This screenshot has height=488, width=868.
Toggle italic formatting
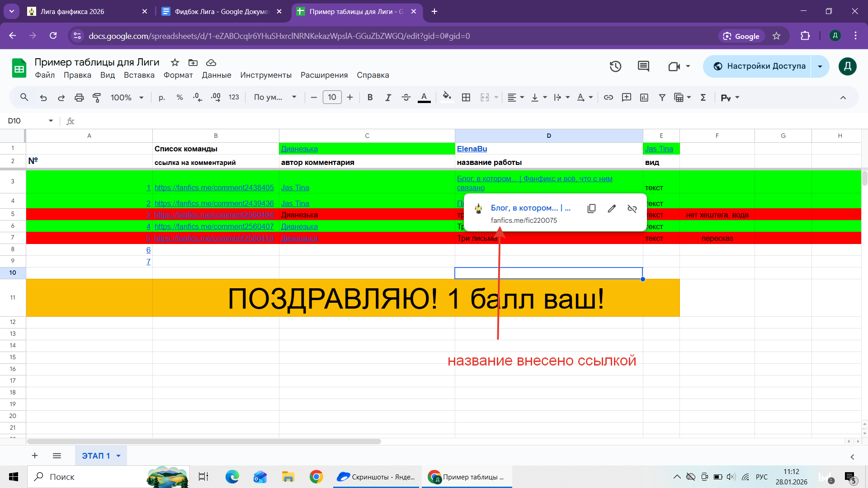pos(388,98)
